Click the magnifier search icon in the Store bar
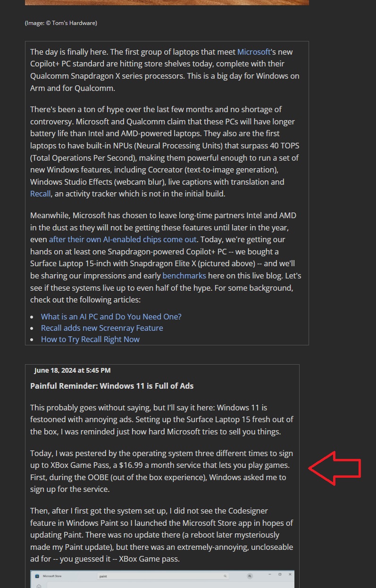Viewport: 376px width, 588px height. coord(225,576)
